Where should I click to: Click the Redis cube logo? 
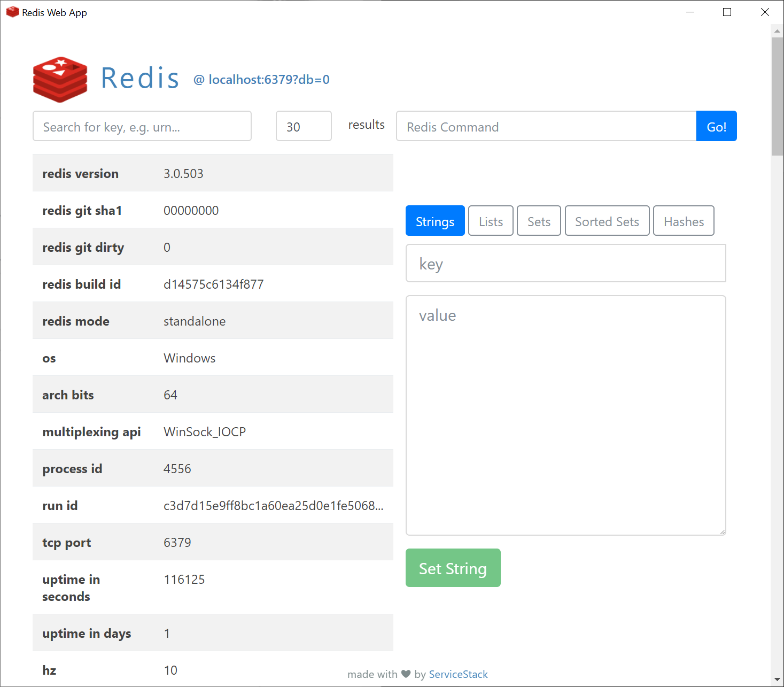click(x=60, y=79)
